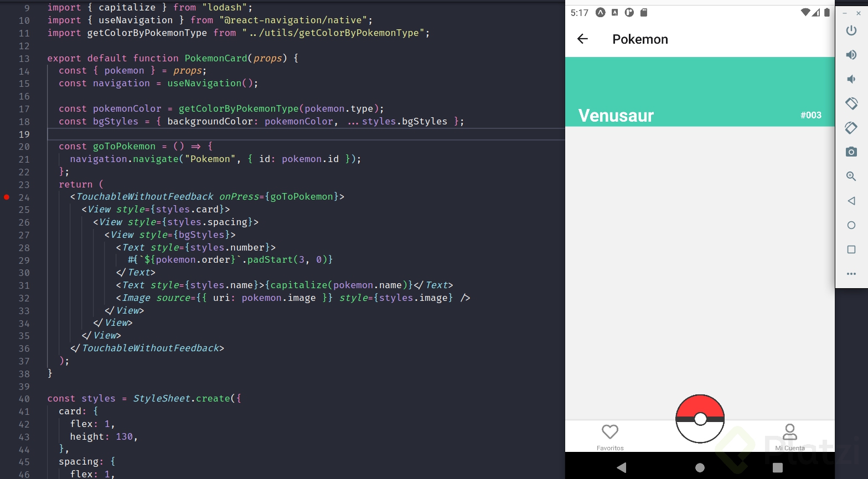Click TouchableWithoutFeedback opening tag
Screen dimensions: 868x479
pos(144,196)
